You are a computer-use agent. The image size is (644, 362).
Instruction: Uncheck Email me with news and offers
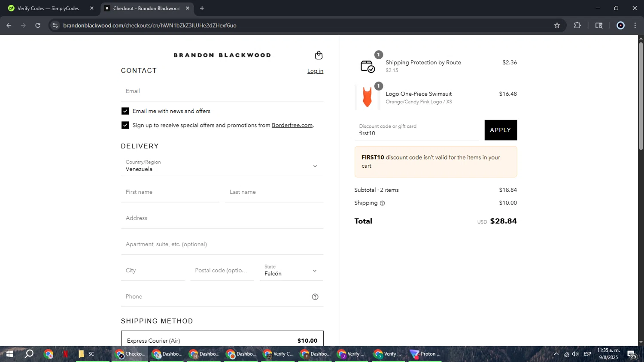pyautogui.click(x=125, y=111)
